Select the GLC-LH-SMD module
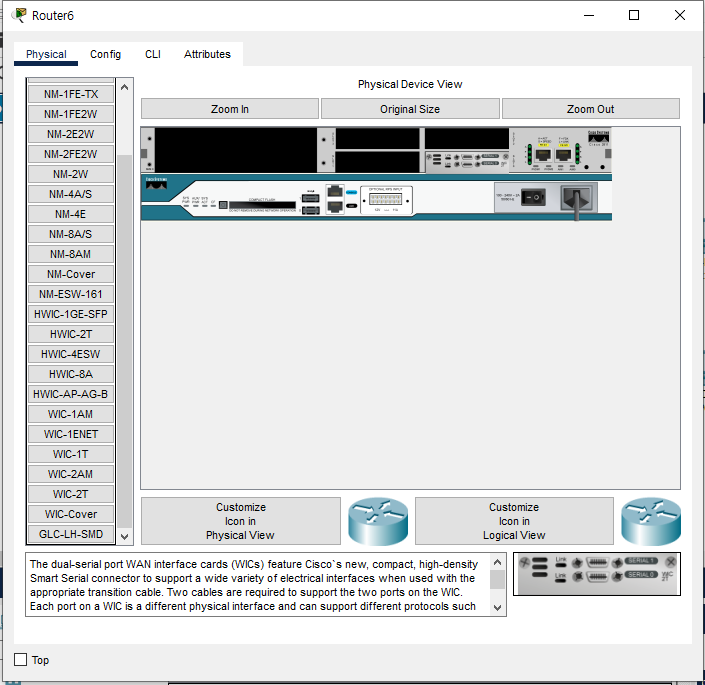 [x=71, y=534]
